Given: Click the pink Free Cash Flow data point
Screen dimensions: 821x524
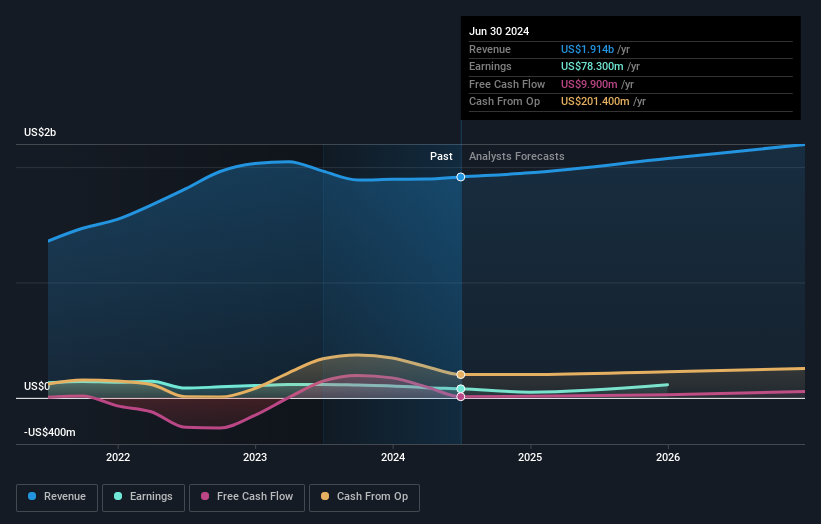Looking at the screenshot, I should point(461,397).
